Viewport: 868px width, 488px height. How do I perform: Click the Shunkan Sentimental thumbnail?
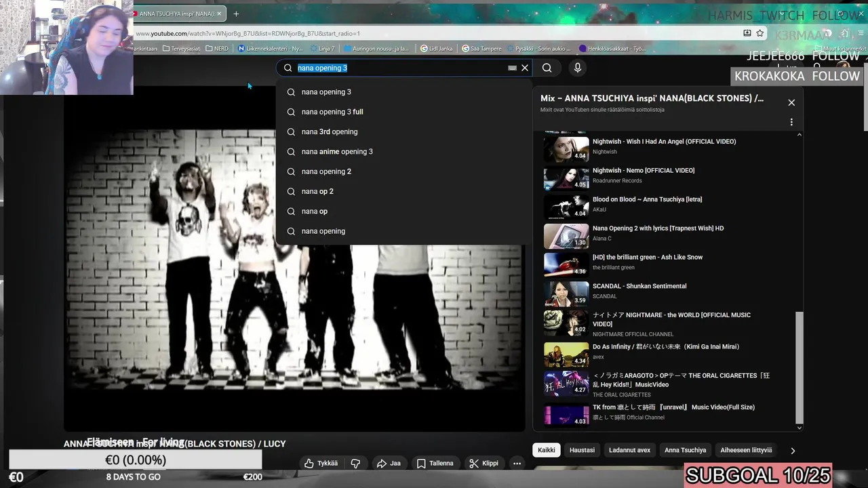pos(566,294)
